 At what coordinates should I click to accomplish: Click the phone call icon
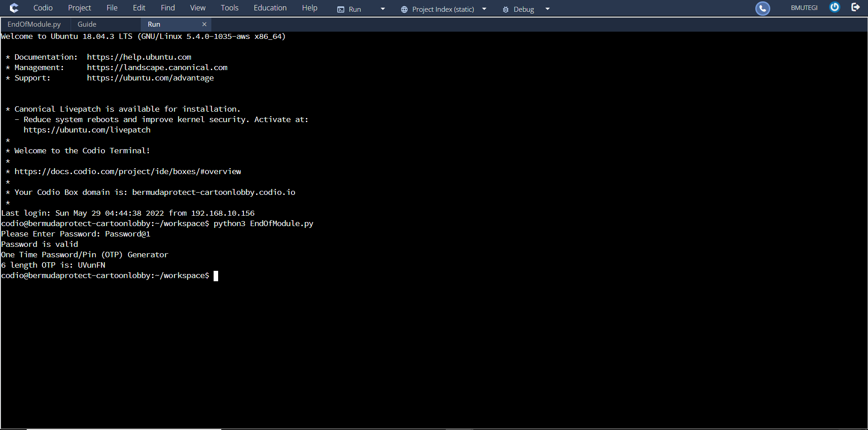(763, 8)
